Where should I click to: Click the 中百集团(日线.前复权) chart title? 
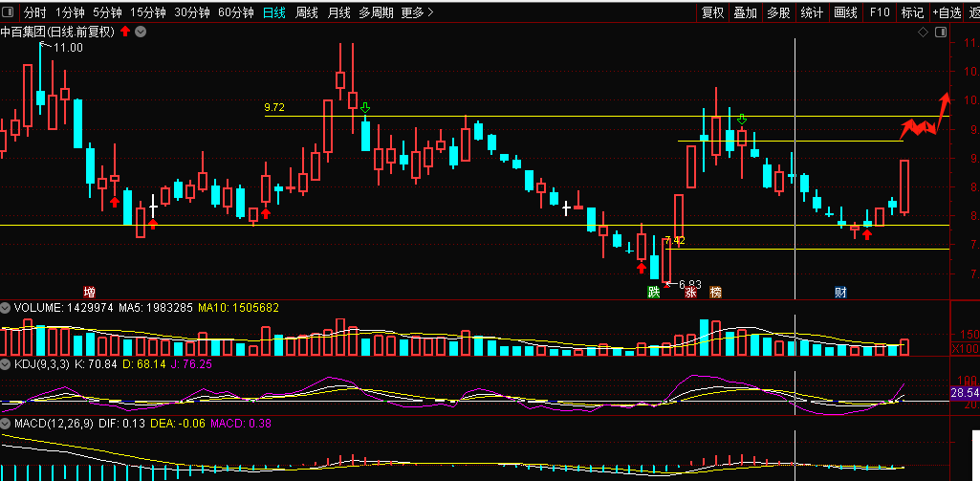tap(57, 32)
